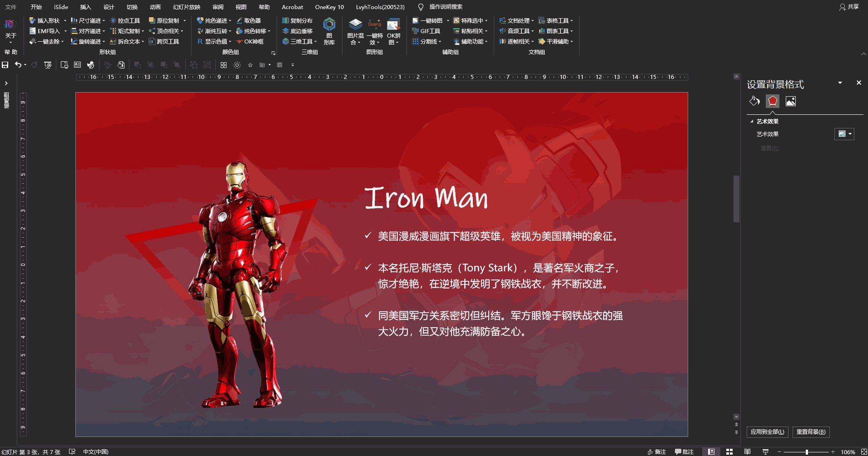Switch to the 动画 tab
This screenshot has width=868, height=456.
tap(155, 7)
